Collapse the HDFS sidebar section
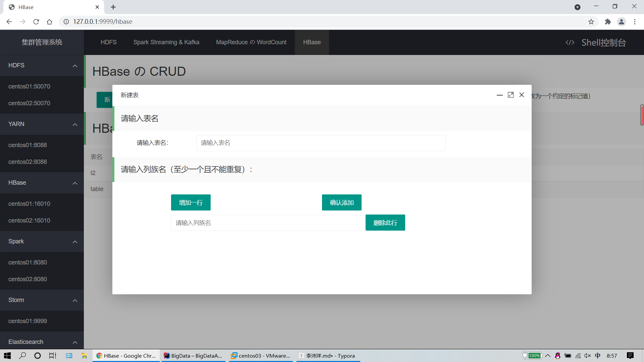644x362 pixels. [75, 66]
